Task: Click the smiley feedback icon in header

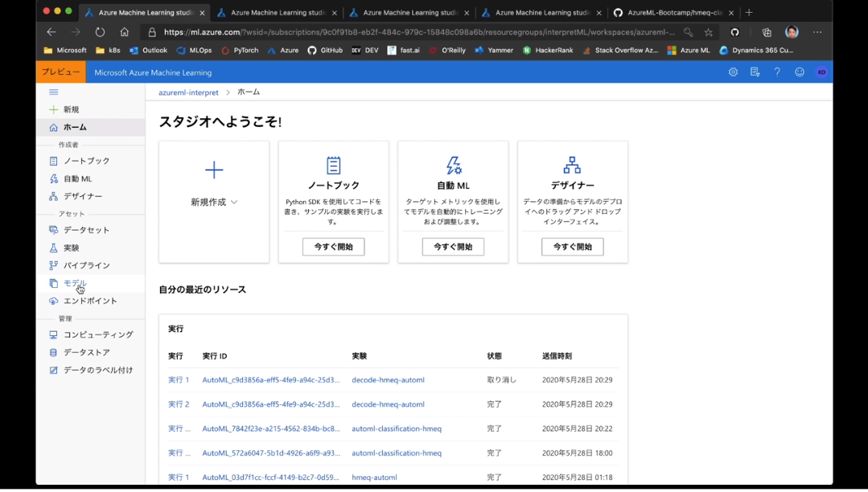Action: click(800, 72)
